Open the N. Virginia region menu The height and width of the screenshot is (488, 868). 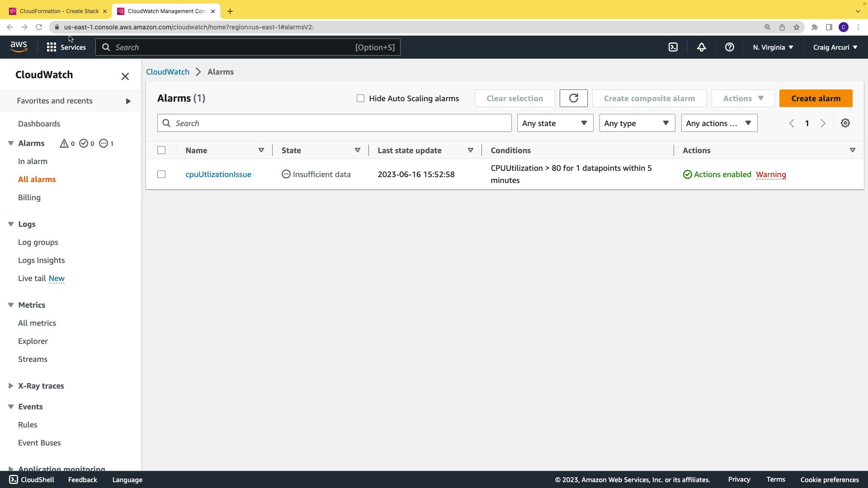[x=773, y=47]
